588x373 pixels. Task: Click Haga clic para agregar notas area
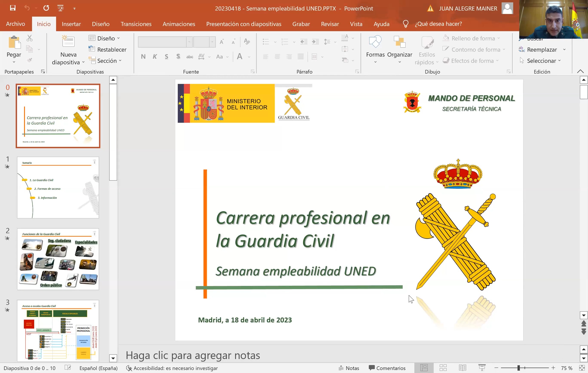tap(193, 355)
